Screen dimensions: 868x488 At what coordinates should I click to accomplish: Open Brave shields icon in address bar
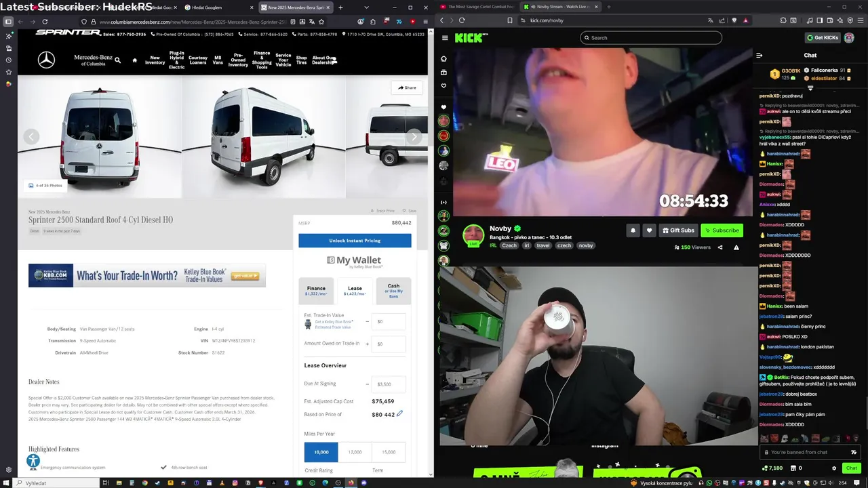point(734,20)
